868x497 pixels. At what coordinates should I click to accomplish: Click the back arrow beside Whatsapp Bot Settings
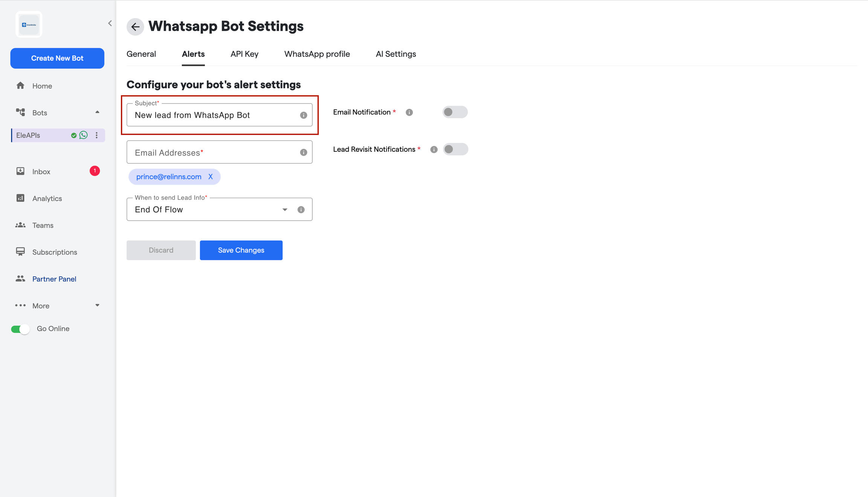pyautogui.click(x=135, y=27)
